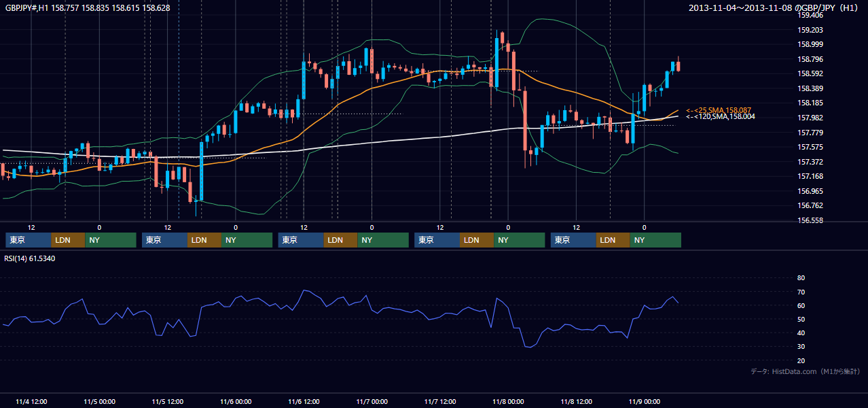The height and width of the screenshot is (408, 868).
Task: Click RSI scale value 20
Action: pyautogui.click(x=801, y=360)
